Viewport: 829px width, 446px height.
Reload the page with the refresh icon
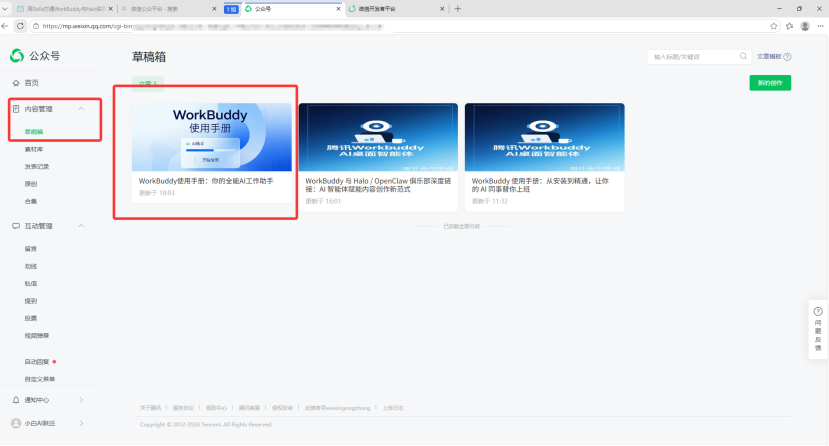pos(20,26)
